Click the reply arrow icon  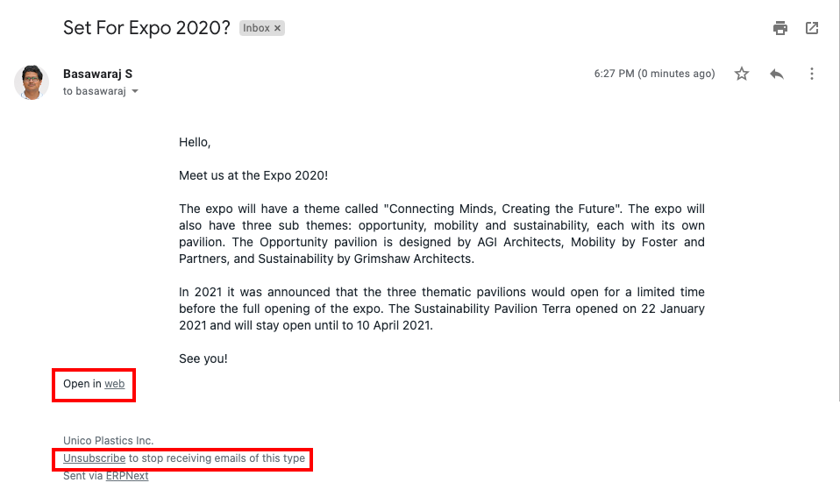click(x=777, y=74)
